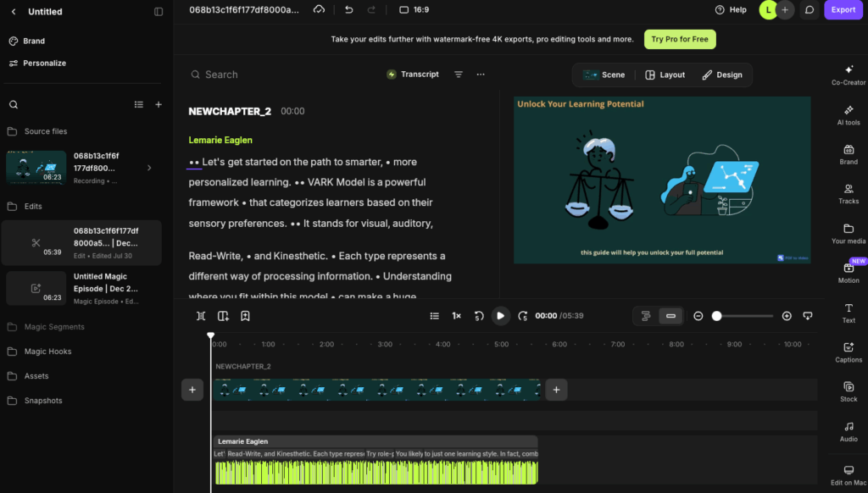The height and width of the screenshot is (493, 868).
Task: Click the search icon in the project sidebar
Action: (14, 104)
